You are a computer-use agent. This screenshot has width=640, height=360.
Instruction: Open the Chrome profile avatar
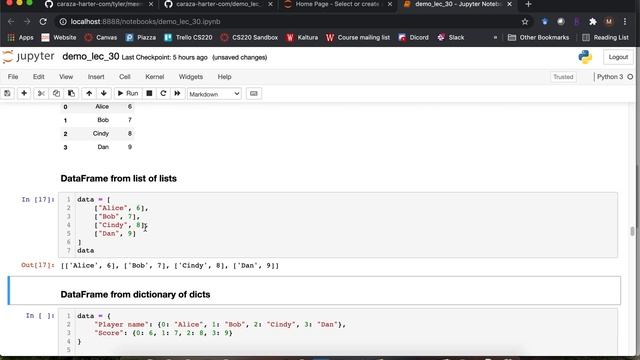click(609, 22)
